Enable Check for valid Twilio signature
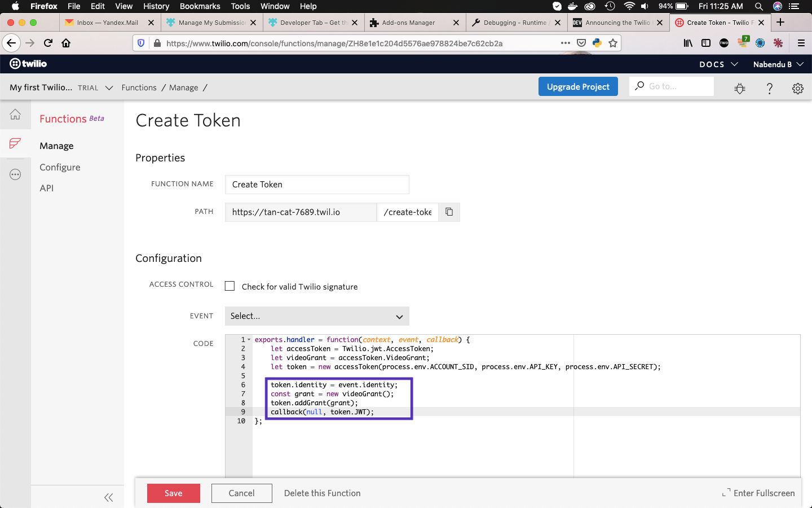 [230, 286]
